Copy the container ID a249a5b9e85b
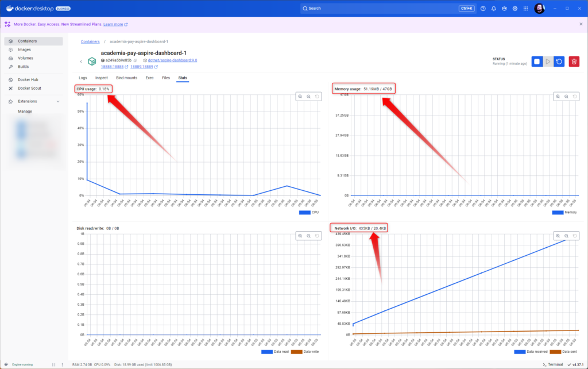The width and height of the screenshot is (588, 369). pos(136,60)
